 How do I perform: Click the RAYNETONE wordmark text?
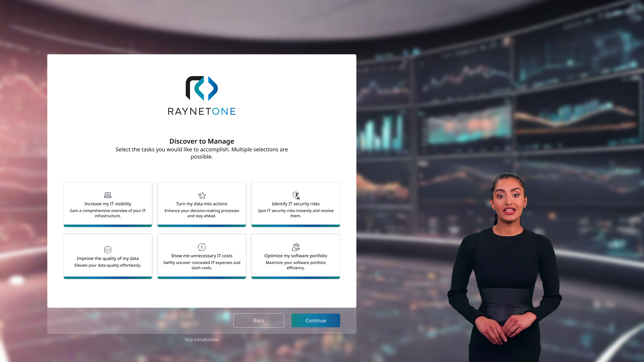tap(201, 111)
